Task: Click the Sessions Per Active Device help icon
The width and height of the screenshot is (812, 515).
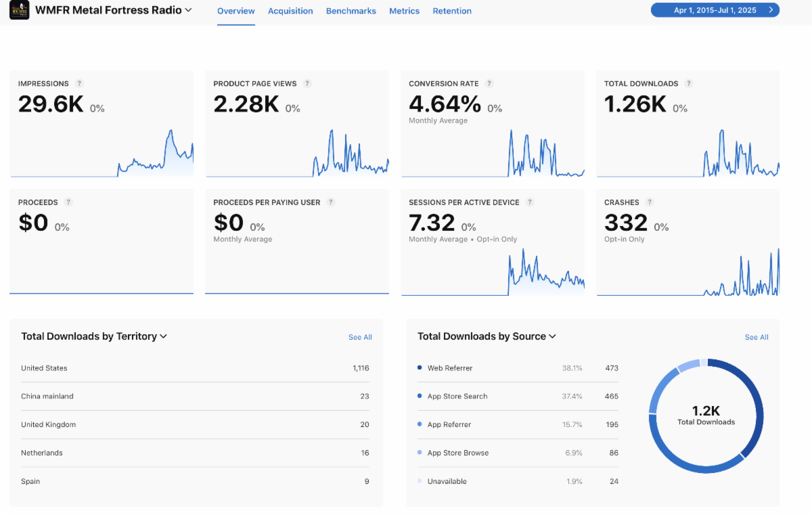Action: [x=530, y=202]
